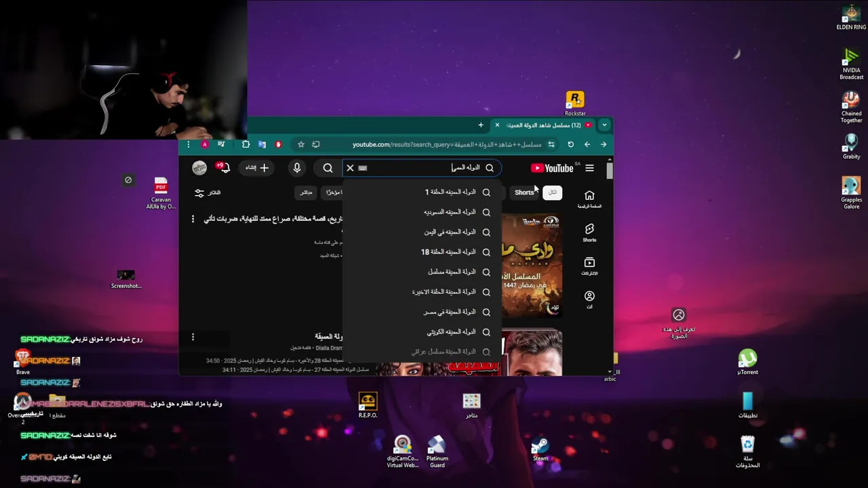This screenshot has width=868, height=488.
Task: Click the youtube.com URL in the address bar
Action: pos(447,144)
